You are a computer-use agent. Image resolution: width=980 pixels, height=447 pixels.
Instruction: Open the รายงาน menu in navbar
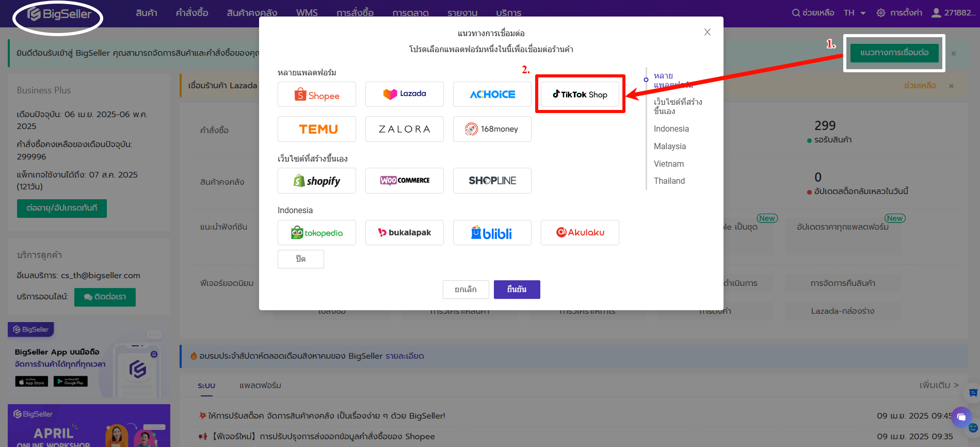click(462, 13)
